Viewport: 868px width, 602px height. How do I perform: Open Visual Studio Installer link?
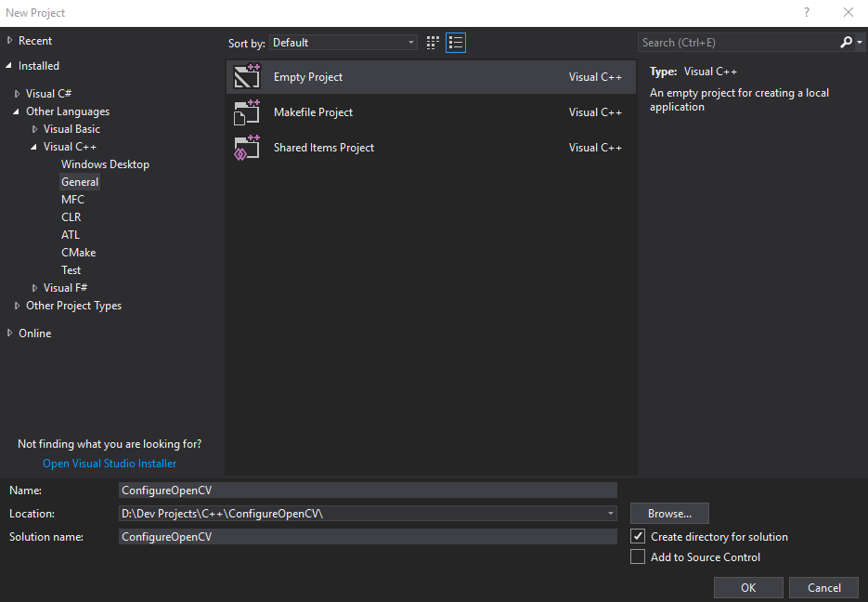coord(110,464)
